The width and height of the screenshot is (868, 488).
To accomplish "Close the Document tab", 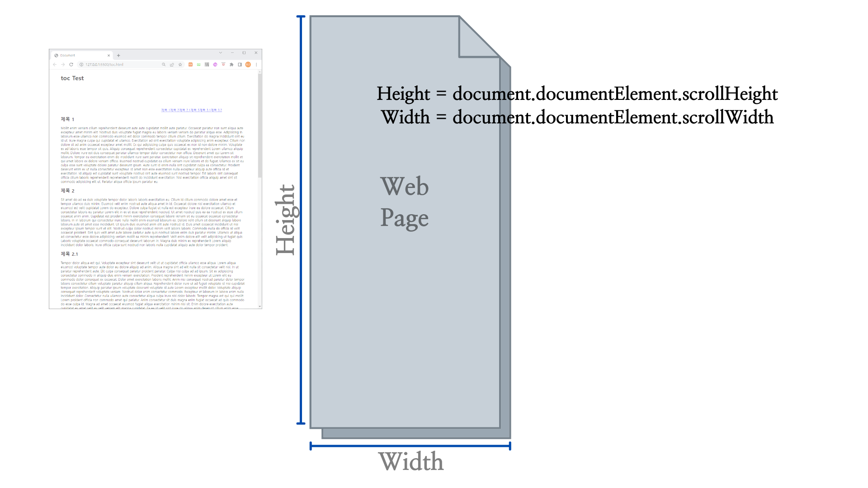I will (108, 55).
